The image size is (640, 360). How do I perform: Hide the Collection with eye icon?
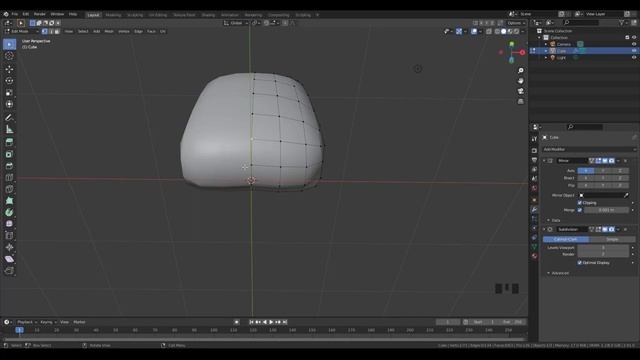point(634,38)
